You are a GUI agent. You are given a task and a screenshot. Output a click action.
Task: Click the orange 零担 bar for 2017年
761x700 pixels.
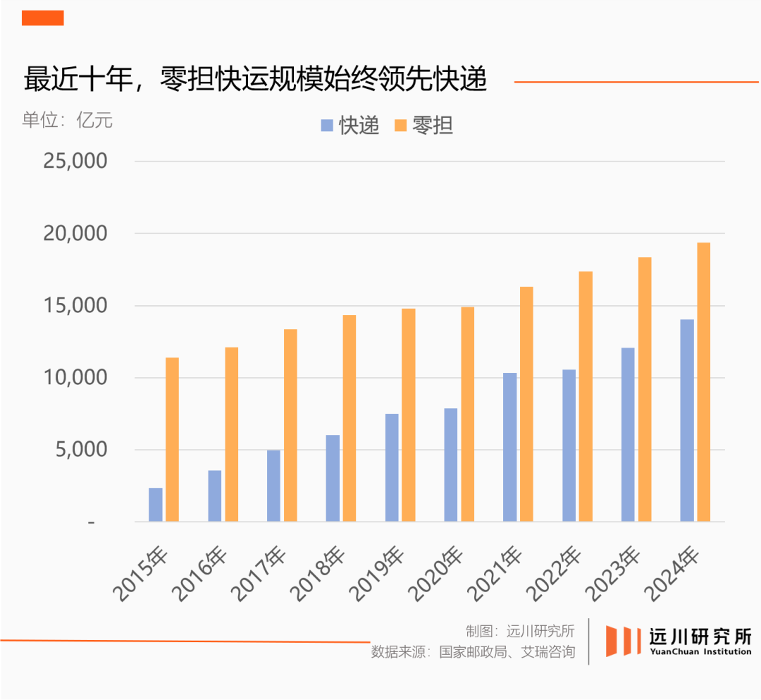(x=290, y=426)
